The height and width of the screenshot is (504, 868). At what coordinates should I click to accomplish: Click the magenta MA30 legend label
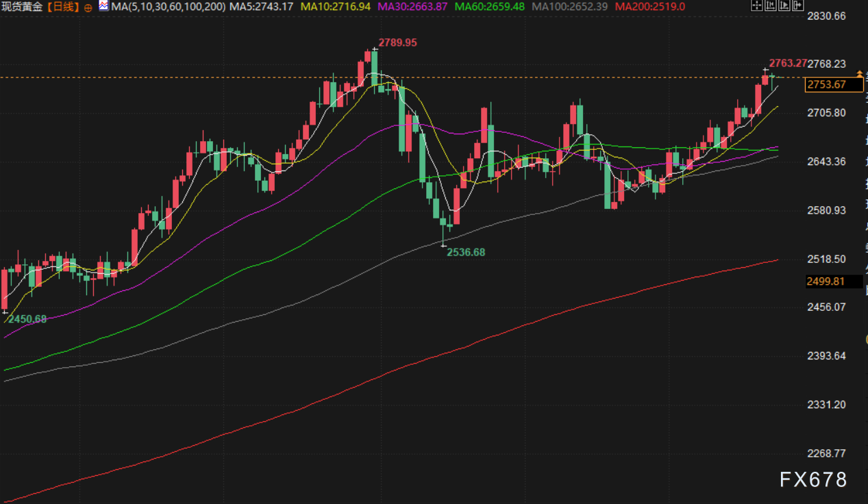pyautogui.click(x=414, y=8)
